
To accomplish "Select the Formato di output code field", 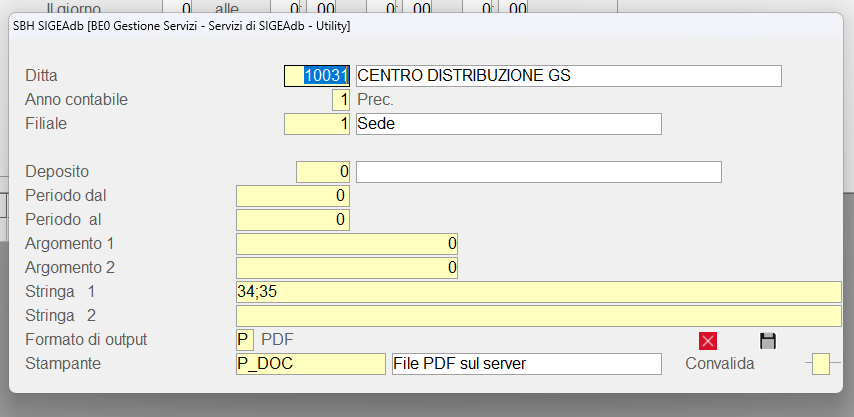I will click(x=245, y=340).
